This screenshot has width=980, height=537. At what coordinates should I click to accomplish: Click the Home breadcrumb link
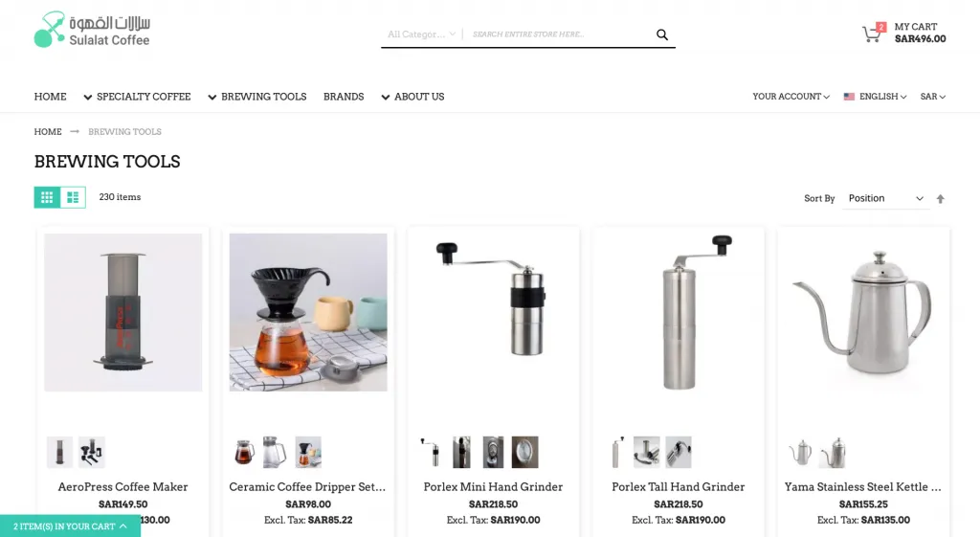(48, 131)
